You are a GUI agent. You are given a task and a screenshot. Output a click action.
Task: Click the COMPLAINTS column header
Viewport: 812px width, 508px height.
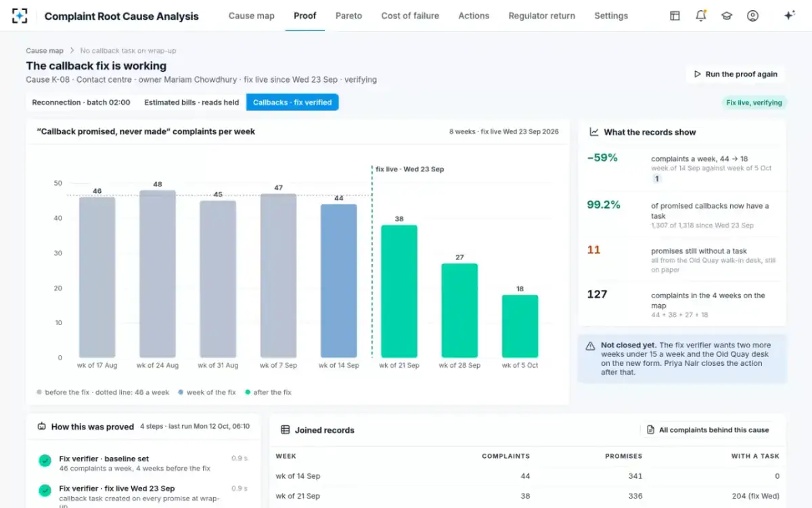coord(505,457)
